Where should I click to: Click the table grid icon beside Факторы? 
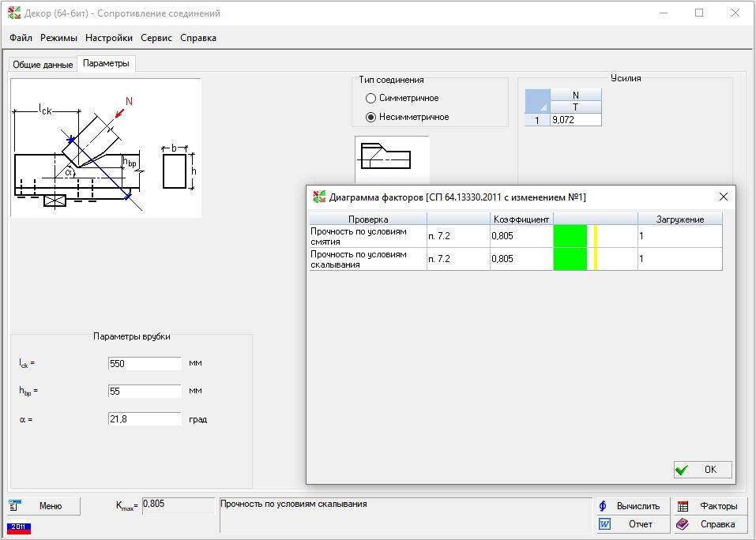(683, 506)
